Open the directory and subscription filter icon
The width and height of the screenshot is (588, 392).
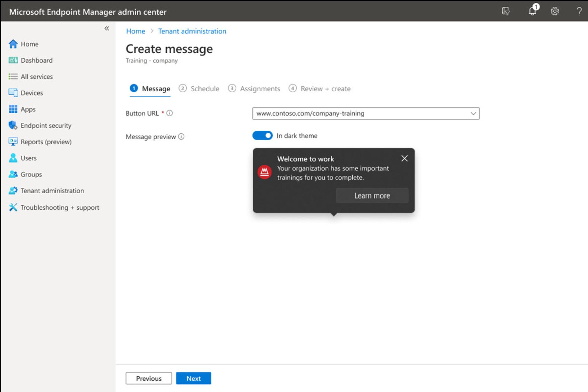point(506,11)
